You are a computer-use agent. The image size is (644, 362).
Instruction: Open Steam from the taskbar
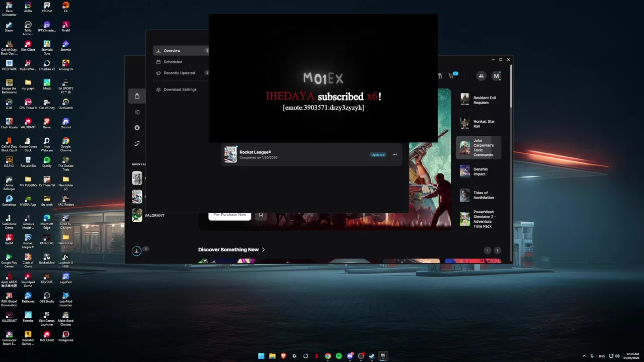tap(372, 356)
